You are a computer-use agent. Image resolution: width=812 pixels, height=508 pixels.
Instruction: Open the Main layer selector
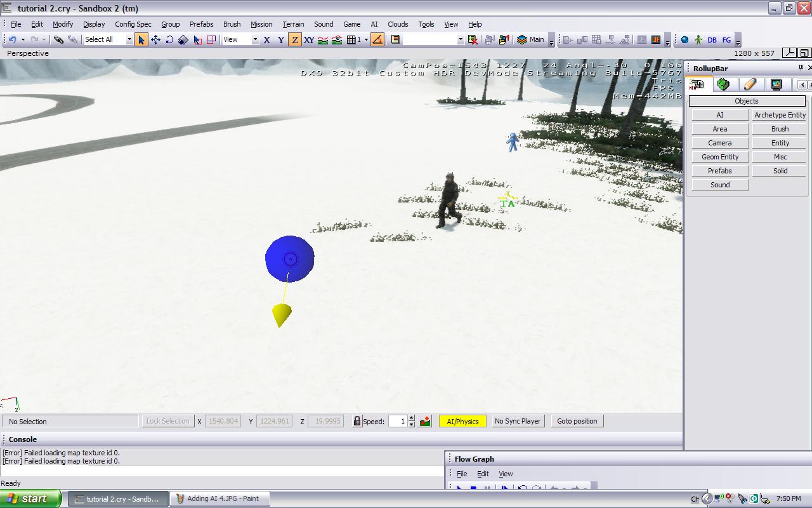point(530,39)
